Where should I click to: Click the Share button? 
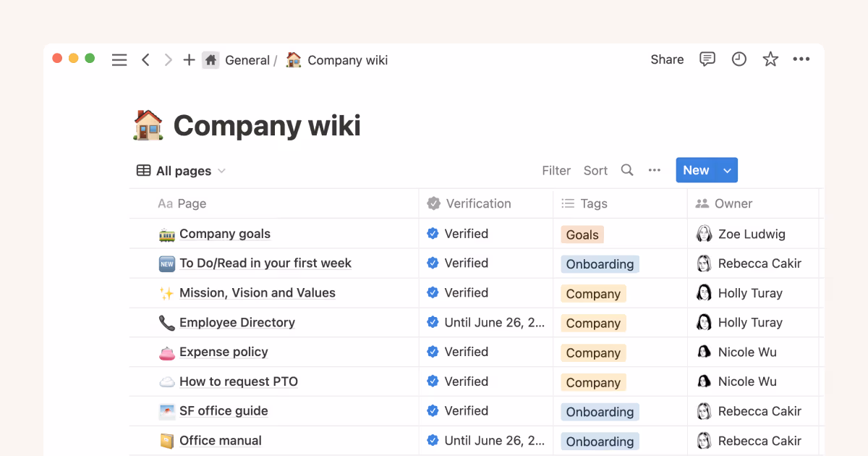coord(666,59)
